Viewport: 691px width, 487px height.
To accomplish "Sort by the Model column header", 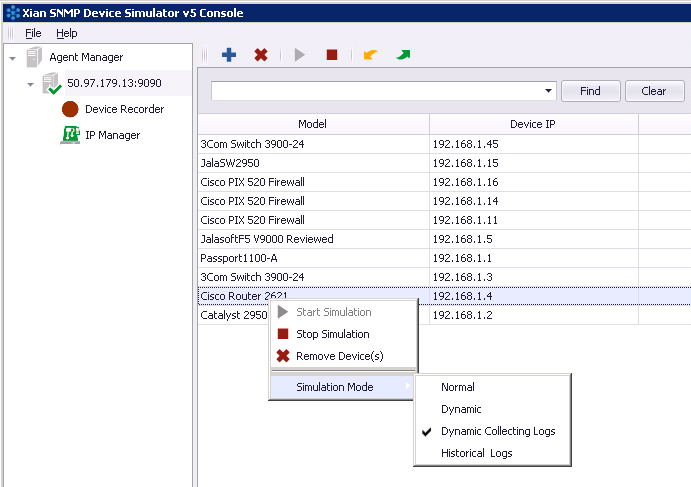I will pos(313,124).
